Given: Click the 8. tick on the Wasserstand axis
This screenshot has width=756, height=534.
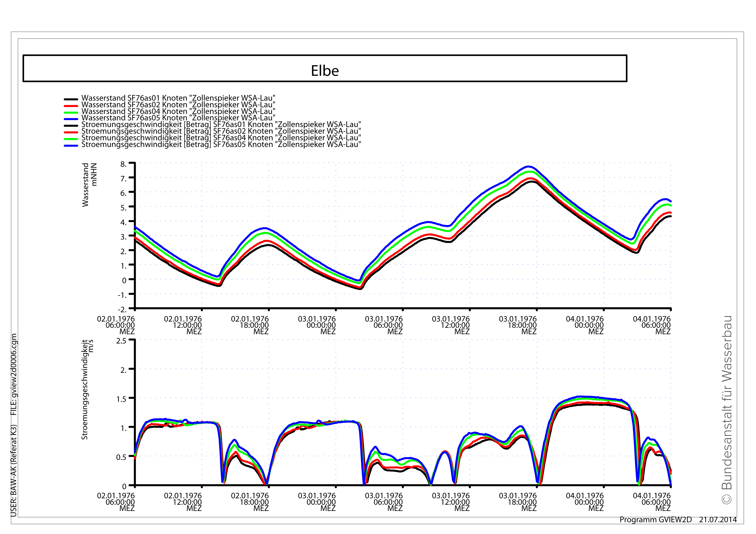Looking at the screenshot, I should click(x=123, y=164).
